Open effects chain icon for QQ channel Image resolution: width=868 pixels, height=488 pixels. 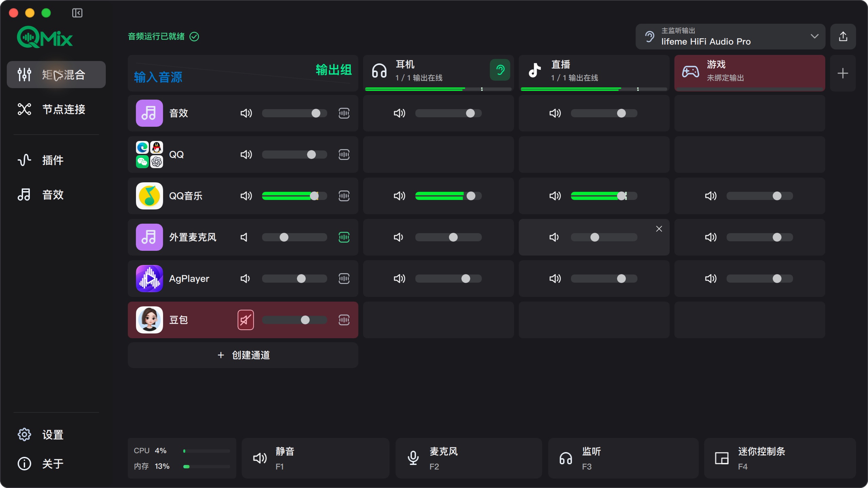pos(344,155)
